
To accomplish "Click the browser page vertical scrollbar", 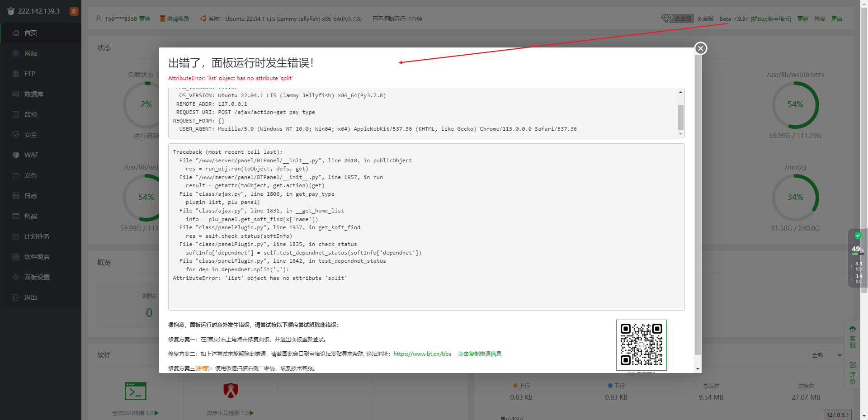I will [864, 149].
